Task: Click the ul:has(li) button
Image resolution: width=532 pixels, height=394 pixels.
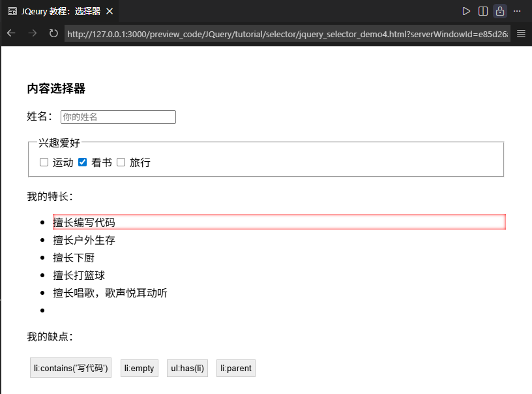Action: (187, 368)
